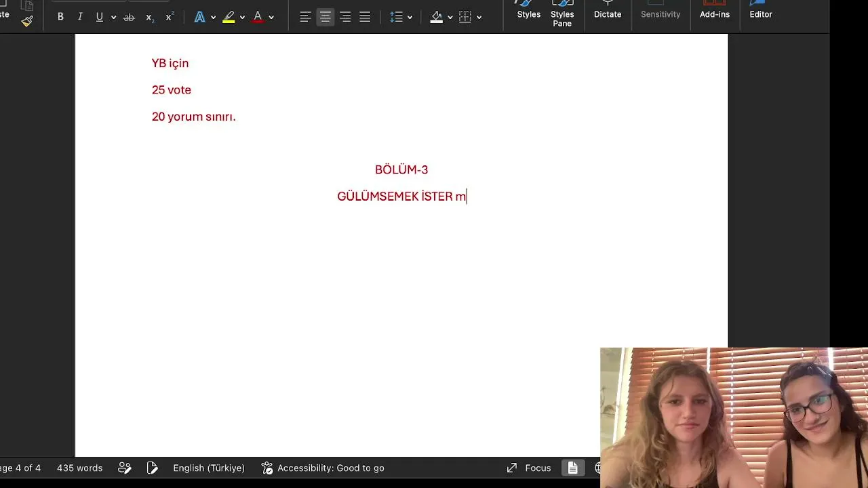Justify the paragraph text

click(365, 17)
